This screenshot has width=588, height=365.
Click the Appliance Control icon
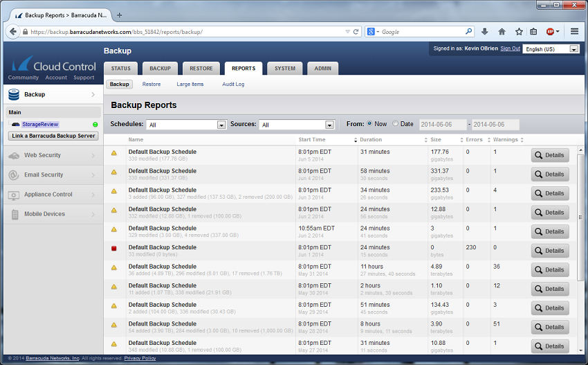tap(14, 195)
